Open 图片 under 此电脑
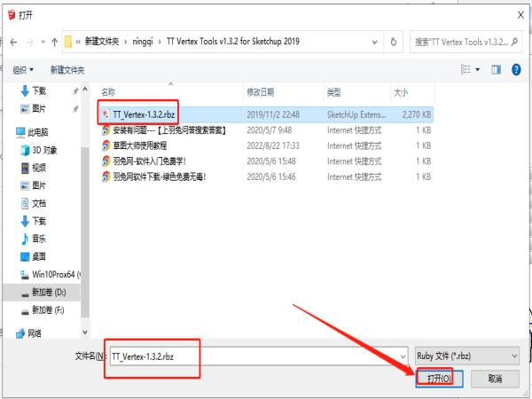The width and height of the screenshot is (532, 399). click(x=34, y=185)
